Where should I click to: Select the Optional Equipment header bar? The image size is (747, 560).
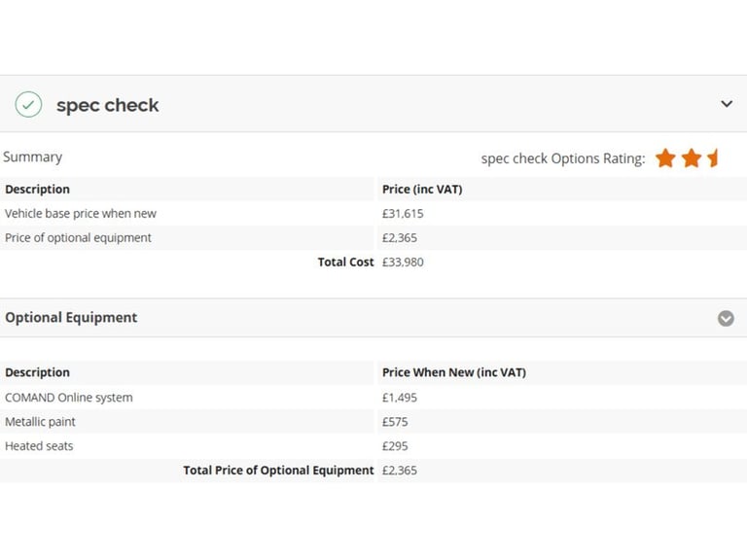pyautogui.click(x=373, y=318)
